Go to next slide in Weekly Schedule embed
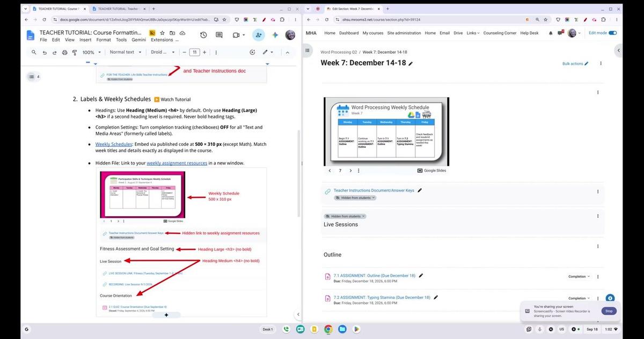The width and height of the screenshot is (644, 339). click(x=350, y=171)
